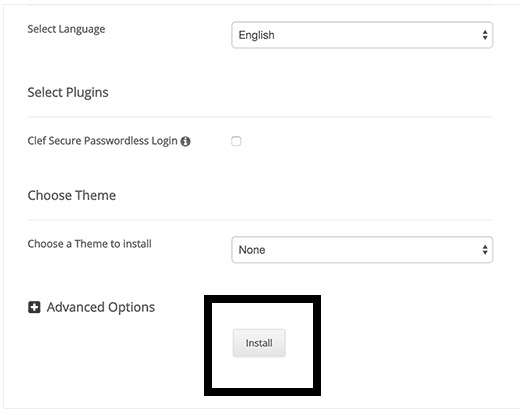Click the Select Language field label
The image size is (520, 415).
pos(66,29)
